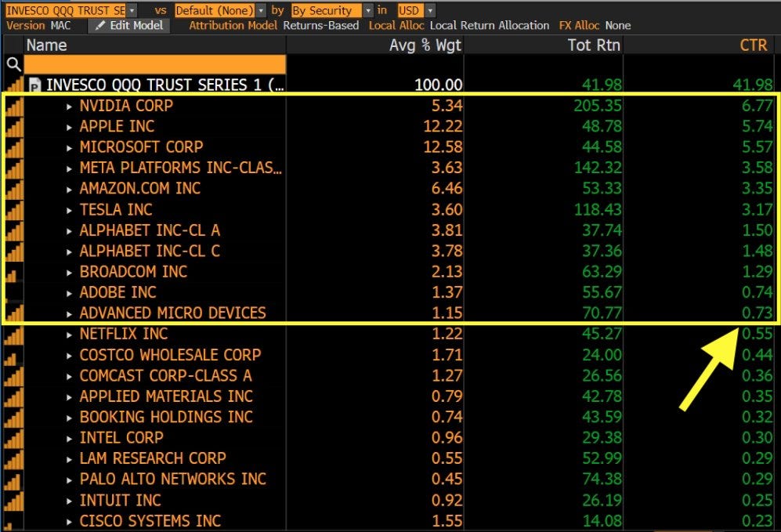Click the bar chart icon on NVIDIA CORP row

point(14,106)
